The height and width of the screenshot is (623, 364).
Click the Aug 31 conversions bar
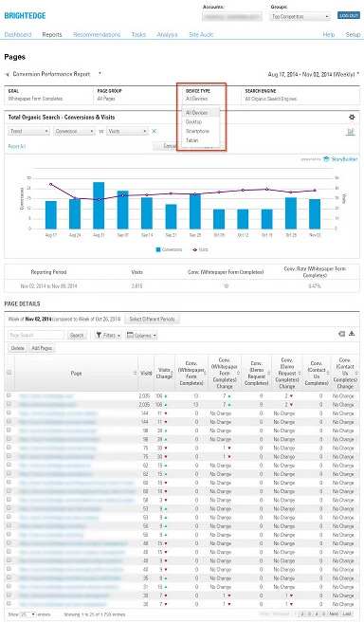(x=99, y=206)
